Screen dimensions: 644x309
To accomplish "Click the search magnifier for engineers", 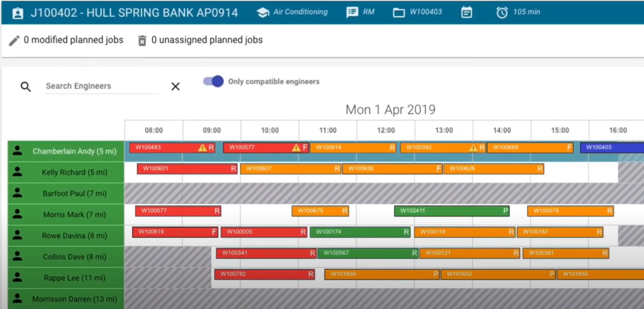I will pos(25,86).
